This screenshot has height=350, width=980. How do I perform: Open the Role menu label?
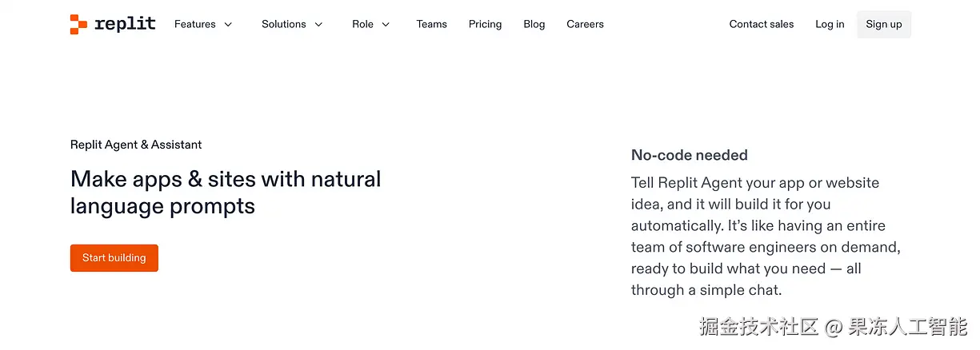point(362,24)
